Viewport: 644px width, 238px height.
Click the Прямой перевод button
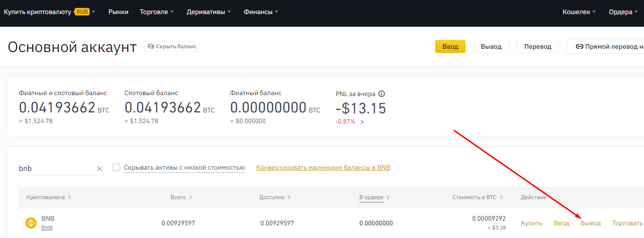[606, 46]
